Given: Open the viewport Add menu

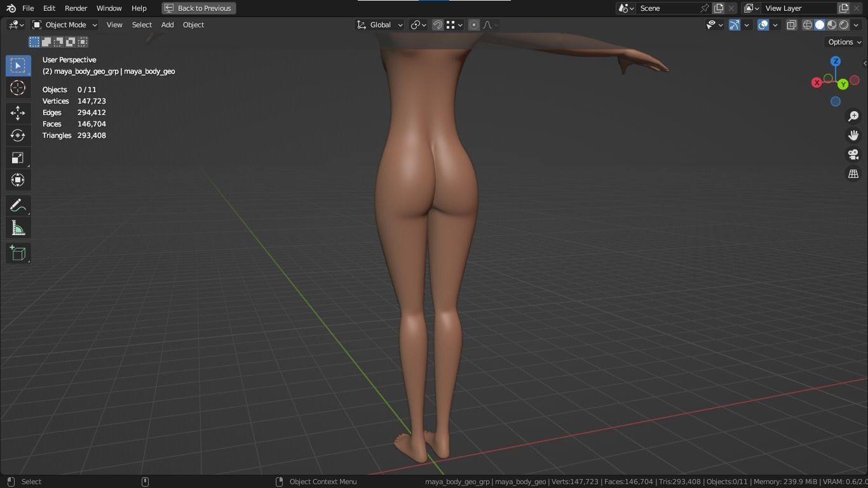Looking at the screenshot, I should click(x=167, y=25).
